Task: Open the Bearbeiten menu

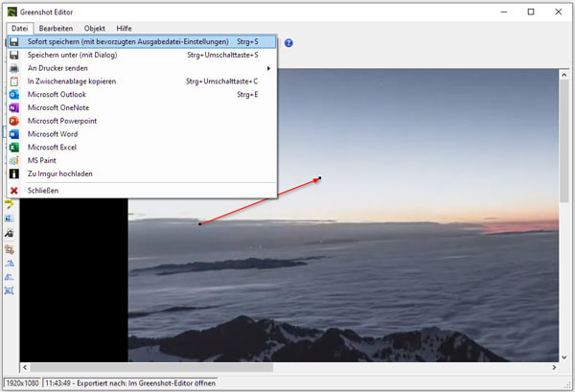Action: pyautogui.click(x=56, y=28)
